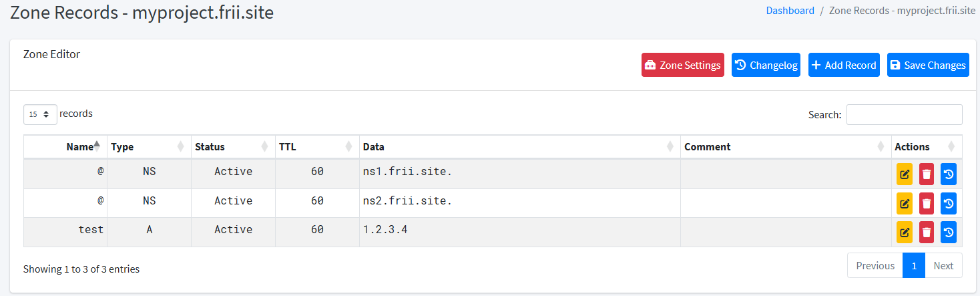980x296 pixels.
Task: Go to Dashboard breadcrumb link
Action: point(790,11)
